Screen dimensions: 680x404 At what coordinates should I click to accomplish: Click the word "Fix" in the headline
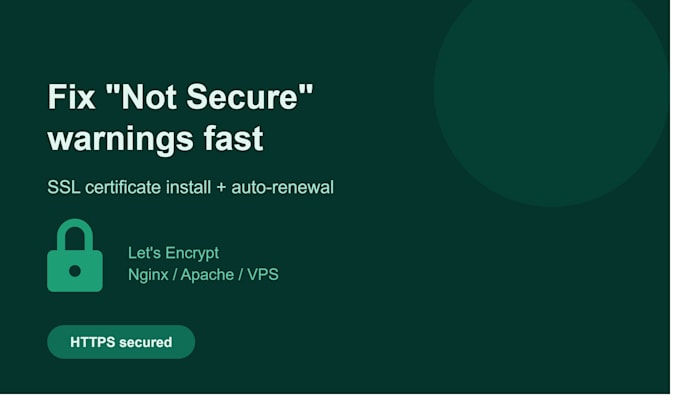[x=71, y=97]
